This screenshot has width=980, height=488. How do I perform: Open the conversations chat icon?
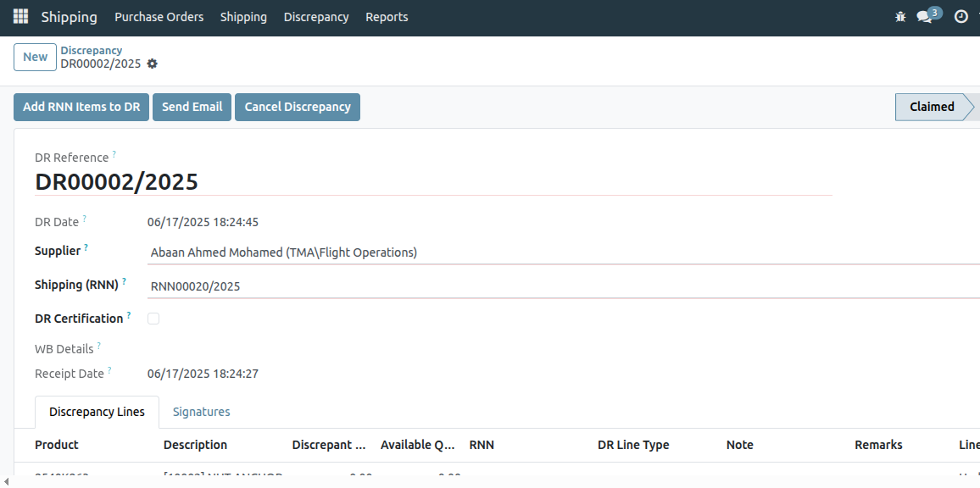(x=924, y=17)
